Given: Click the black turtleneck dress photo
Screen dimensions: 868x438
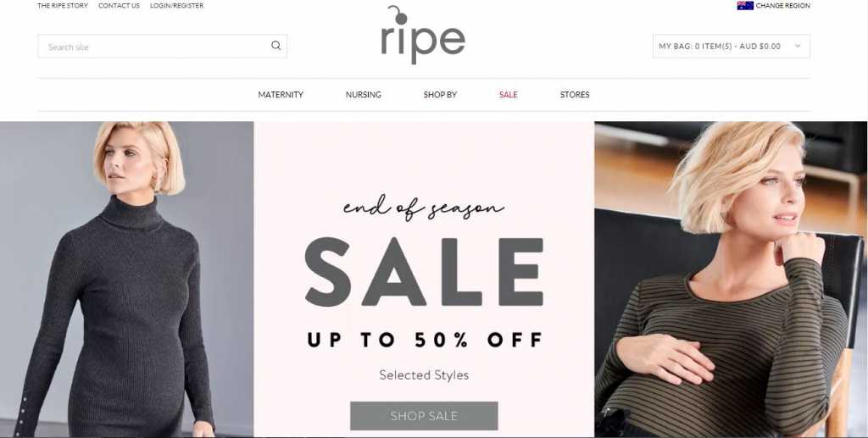Looking at the screenshot, I should click(x=127, y=280).
